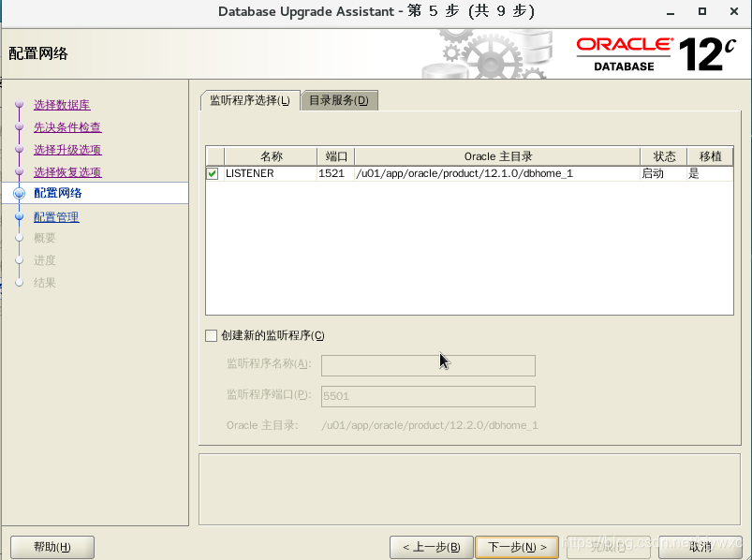Click the 移植 column header
The image size is (752, 560).
pyautogui.click(x=710, y=156)
